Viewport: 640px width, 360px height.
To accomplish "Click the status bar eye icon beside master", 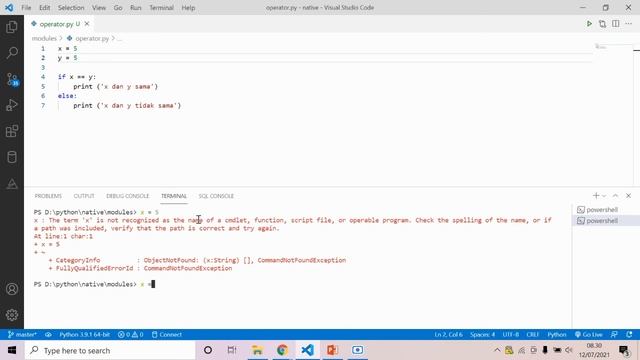I will pyautogui.click(x=48, y=335).
